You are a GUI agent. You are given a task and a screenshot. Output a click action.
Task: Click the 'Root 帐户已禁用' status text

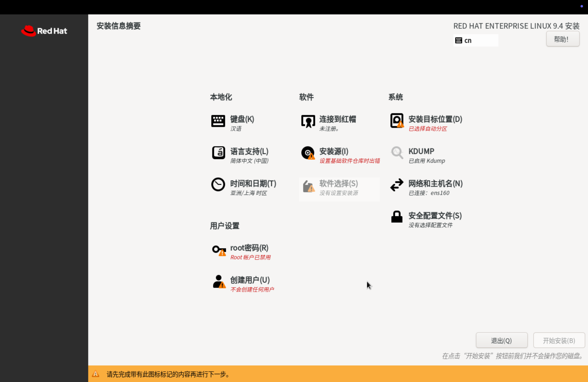pos(250,257)
